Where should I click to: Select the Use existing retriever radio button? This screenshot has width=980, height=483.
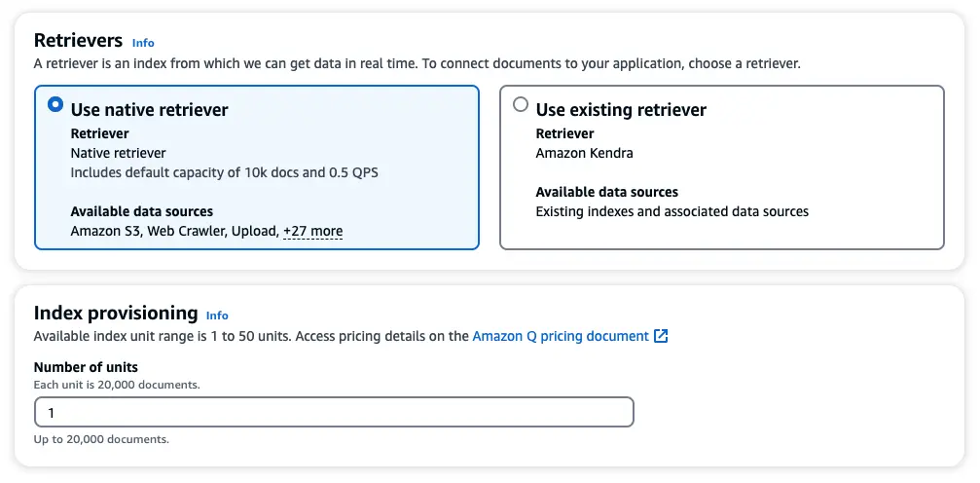click(x=521, y=105)
